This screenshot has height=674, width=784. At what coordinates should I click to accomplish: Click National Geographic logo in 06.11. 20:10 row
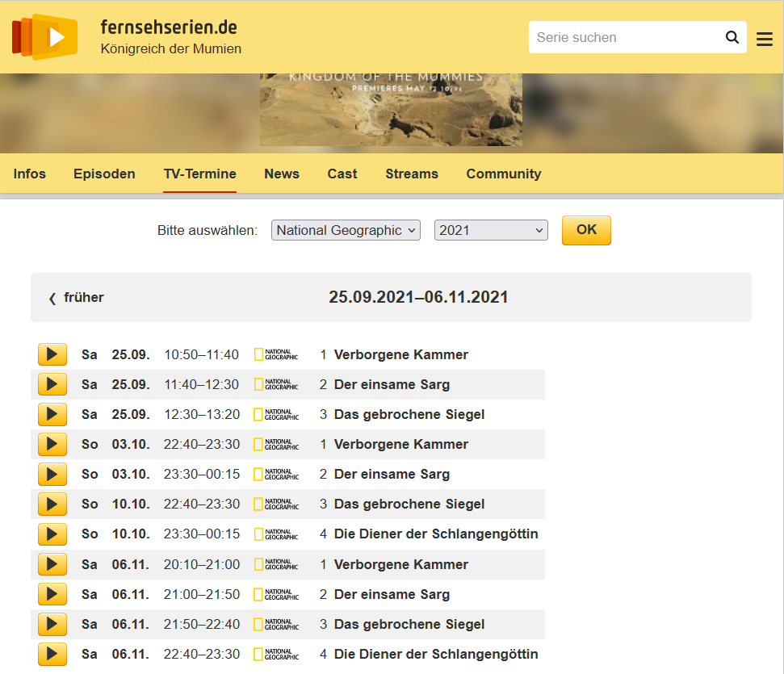click(276, 564)
